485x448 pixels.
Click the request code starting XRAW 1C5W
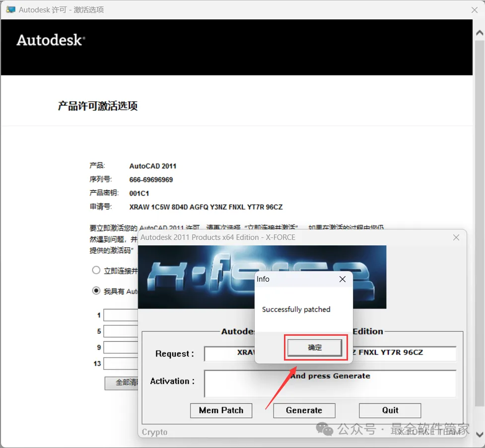coord(206,207)
